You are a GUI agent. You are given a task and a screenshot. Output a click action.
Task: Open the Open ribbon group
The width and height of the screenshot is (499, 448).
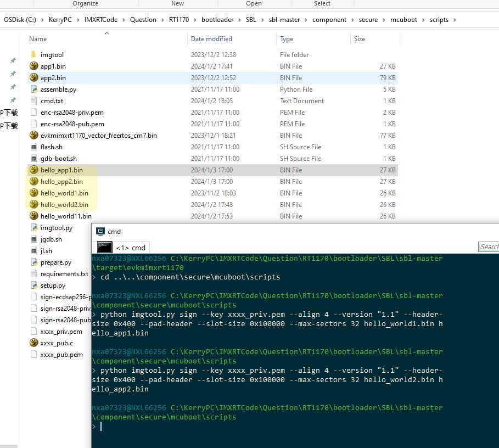click(254, 3)
